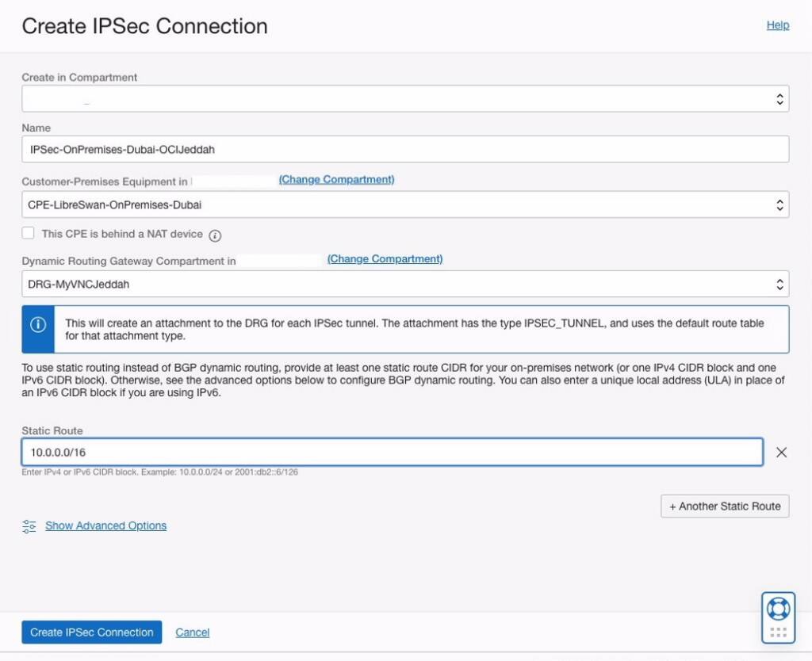
Task: Change Compartment for Customer-Premises Equipment
Action: pos(335,179)
